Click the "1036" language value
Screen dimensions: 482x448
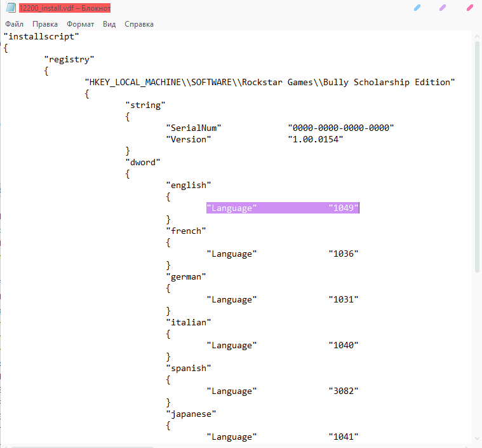point(344,254)
